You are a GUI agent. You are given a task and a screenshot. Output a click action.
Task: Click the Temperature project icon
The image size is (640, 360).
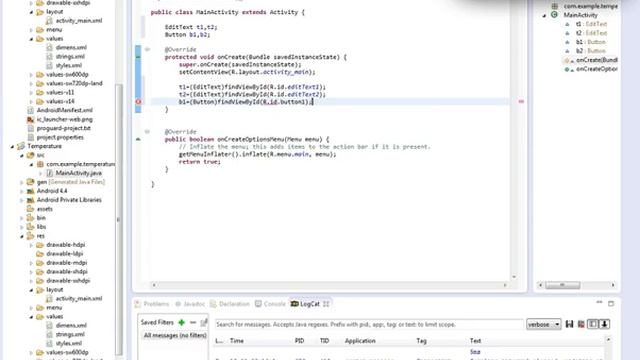click(x=21, y=146)
